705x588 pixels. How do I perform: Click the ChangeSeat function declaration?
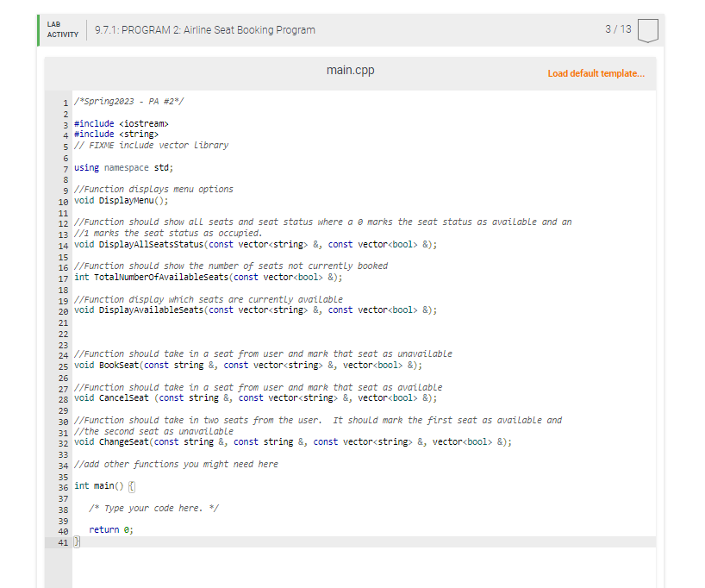[x=293, y=442]
